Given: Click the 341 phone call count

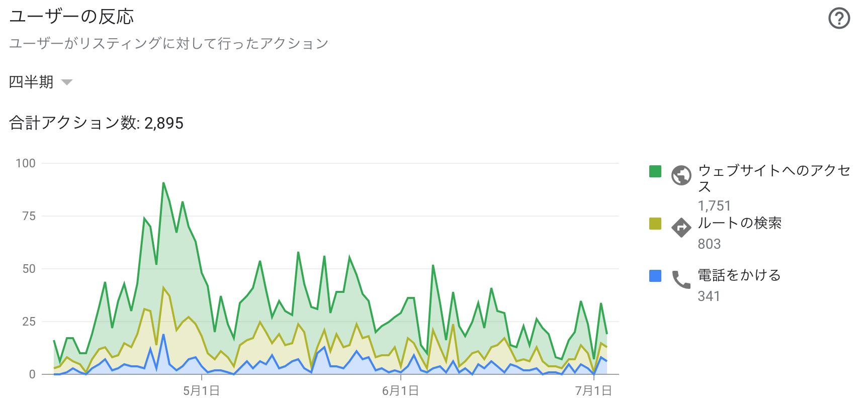Looking at the screenshot, I should pos(709,296).
